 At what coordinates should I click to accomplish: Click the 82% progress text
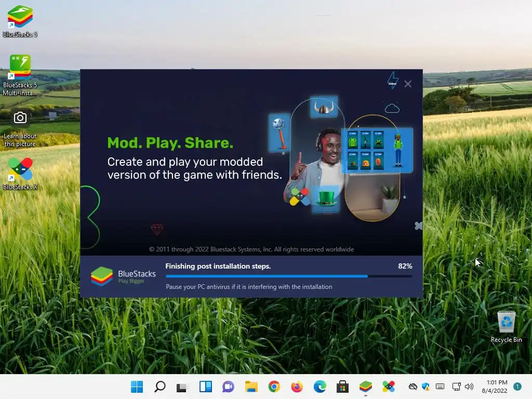(405, 266)
